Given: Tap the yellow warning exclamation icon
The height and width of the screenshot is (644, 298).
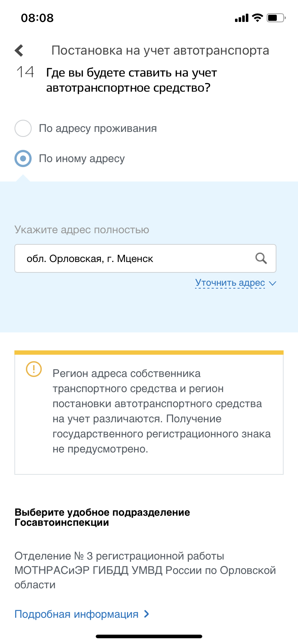Looking at the screenshot, I should 34,369.
